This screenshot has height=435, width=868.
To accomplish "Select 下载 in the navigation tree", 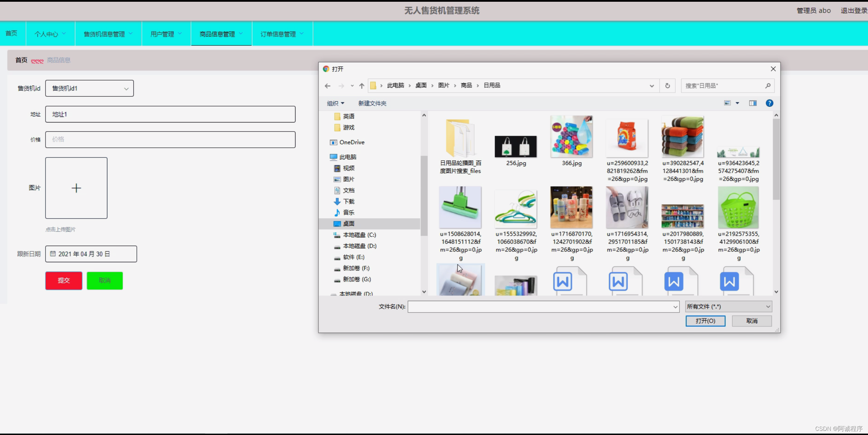I will click(349, 202).
